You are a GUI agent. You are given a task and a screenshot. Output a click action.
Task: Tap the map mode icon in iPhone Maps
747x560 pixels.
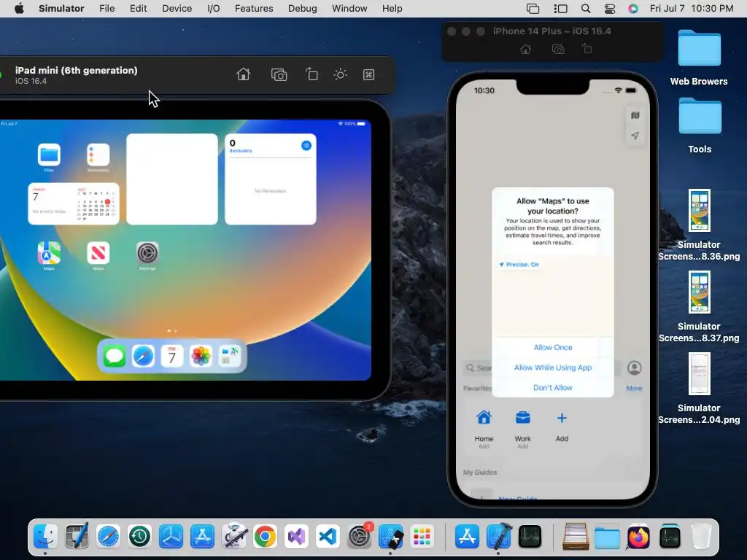point(635,115)
